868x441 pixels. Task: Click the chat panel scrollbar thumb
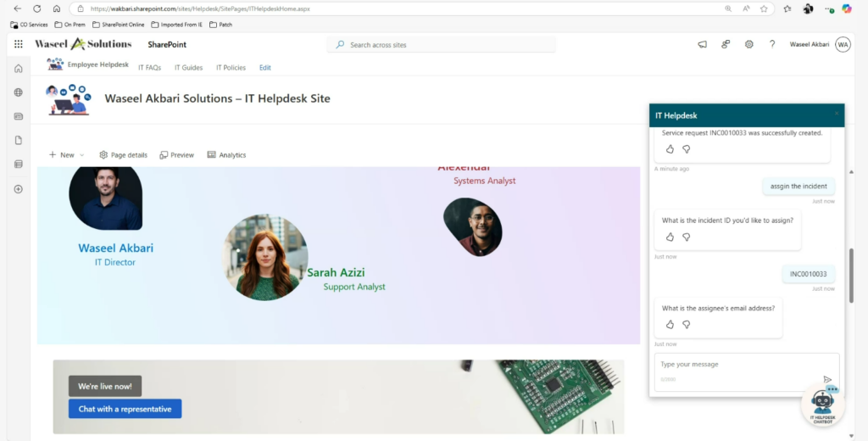851,276
